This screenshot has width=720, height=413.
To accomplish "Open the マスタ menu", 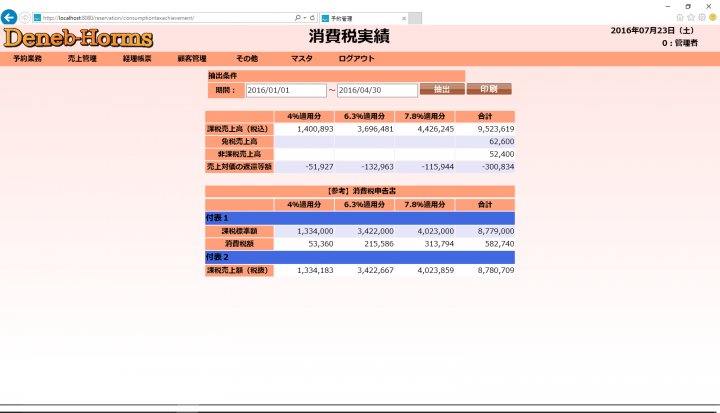I will tap(302, 59).
